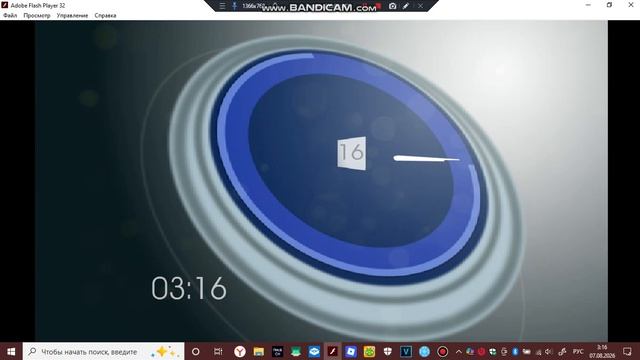Image resolution: width=640 pixels, height=360 pixels.
Task: Open the V application on taskbar
Action: point(406,351)
